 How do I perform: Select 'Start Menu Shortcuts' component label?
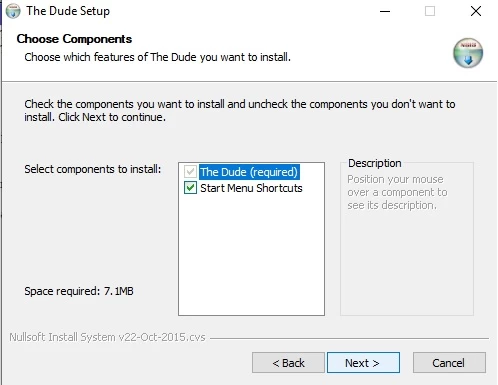[251, 188]
